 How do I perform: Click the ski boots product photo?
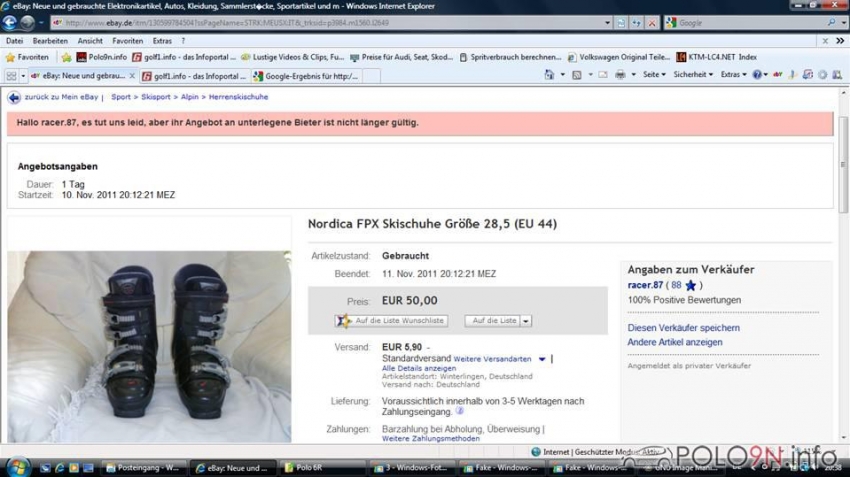[x=149, y=346]
